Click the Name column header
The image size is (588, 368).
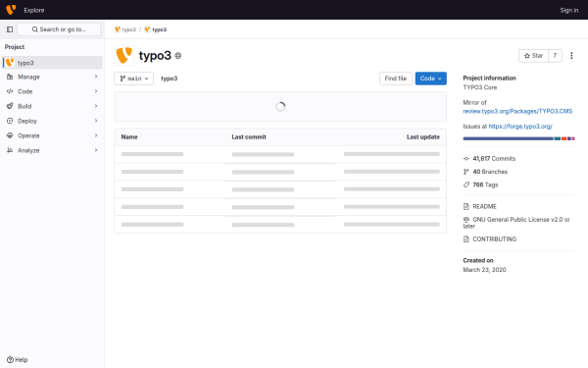129,137
